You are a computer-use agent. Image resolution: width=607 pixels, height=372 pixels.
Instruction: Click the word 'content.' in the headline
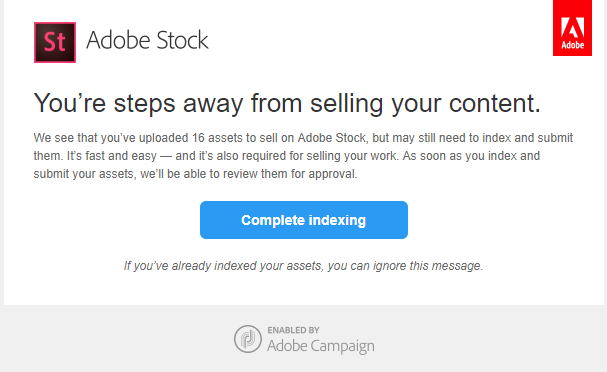coord(495,104)
